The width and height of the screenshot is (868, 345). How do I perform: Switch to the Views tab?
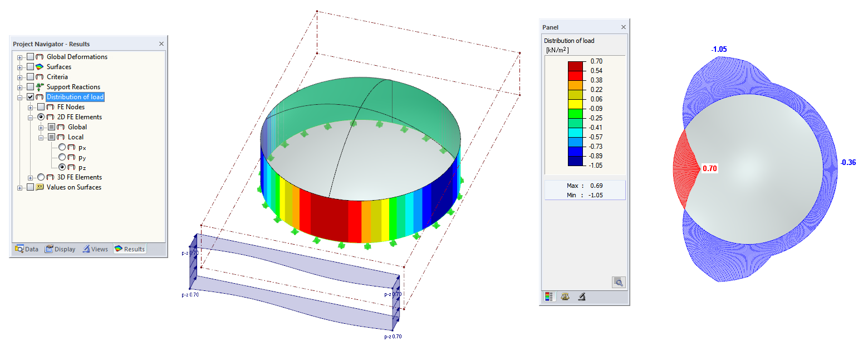(x=95, y=249)
